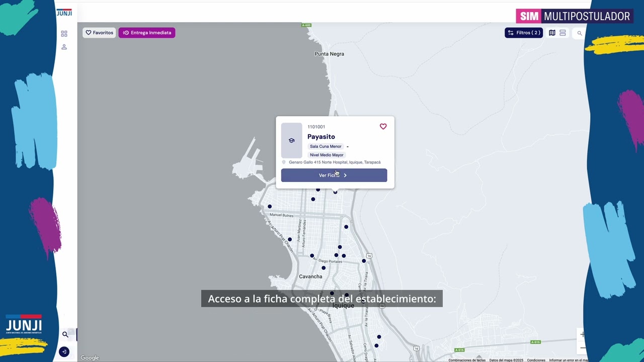
Task: Click the A-600 road shield
Action: 306,25
